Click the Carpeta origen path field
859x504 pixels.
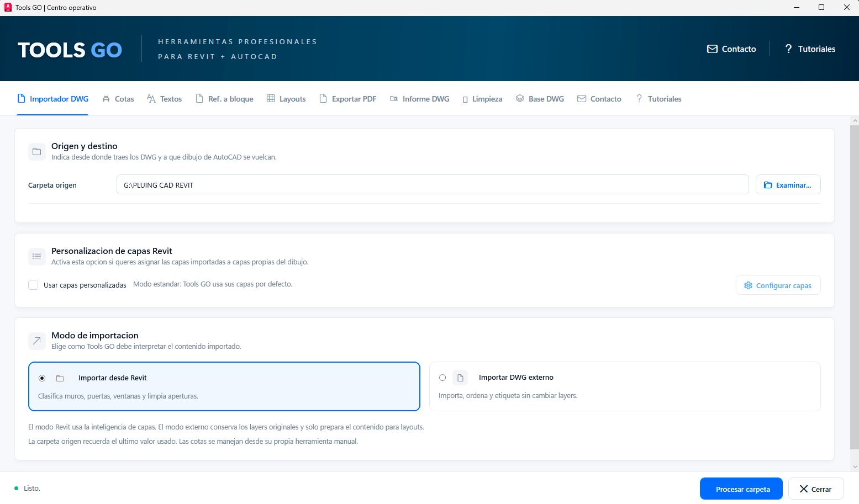433,185
